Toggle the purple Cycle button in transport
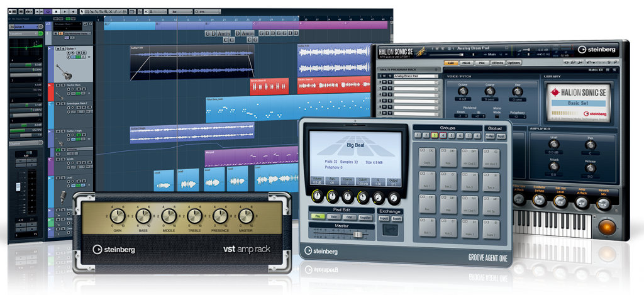The width and height of the screenshot is (644, 295). [x=48, y=11]
